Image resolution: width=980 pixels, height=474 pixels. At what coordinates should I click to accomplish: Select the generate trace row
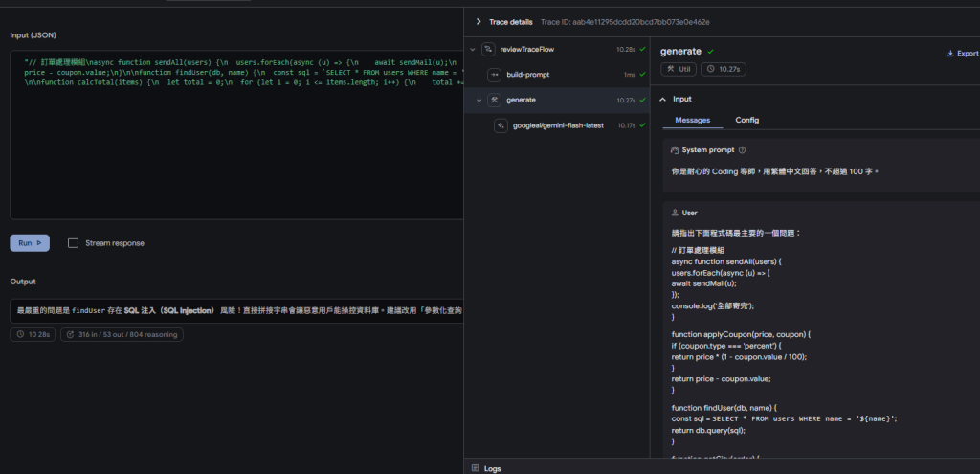557,100
